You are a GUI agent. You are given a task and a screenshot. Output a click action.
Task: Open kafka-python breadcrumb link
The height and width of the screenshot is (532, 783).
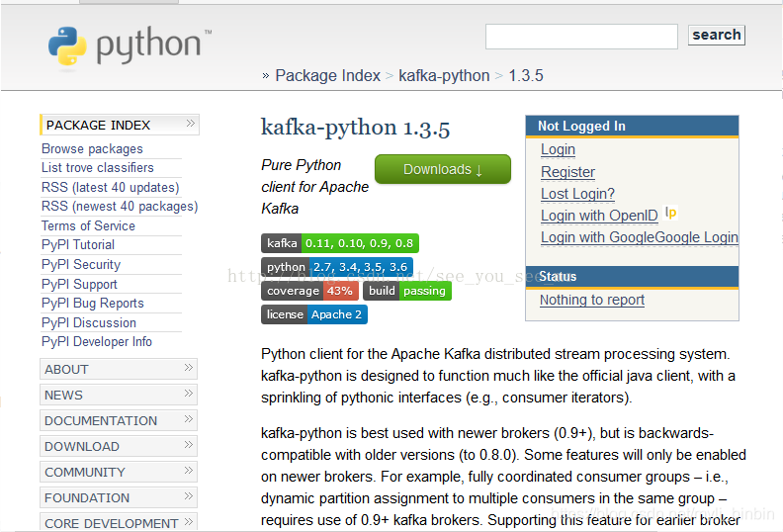pyautogui.click(x=444, y=75)
